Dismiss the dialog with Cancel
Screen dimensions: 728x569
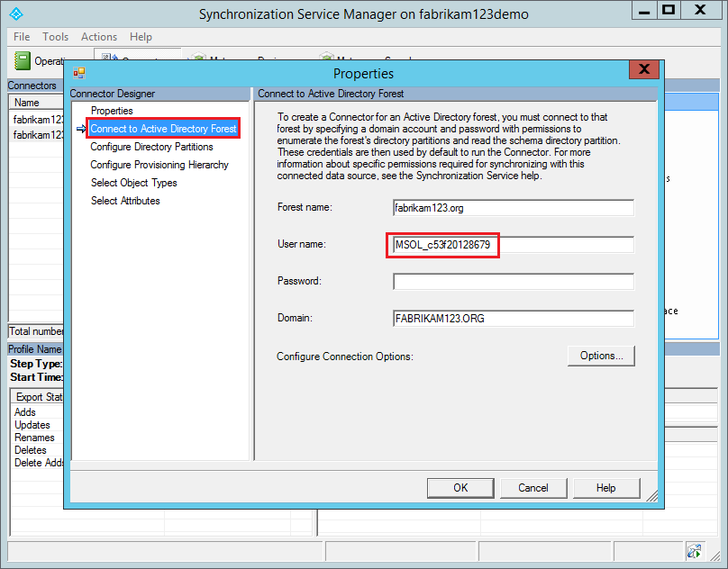(533, 487)
